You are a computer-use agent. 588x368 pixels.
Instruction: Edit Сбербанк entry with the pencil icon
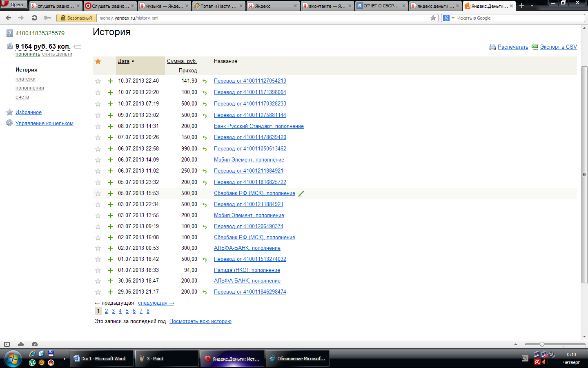click(x=301, y=193)
